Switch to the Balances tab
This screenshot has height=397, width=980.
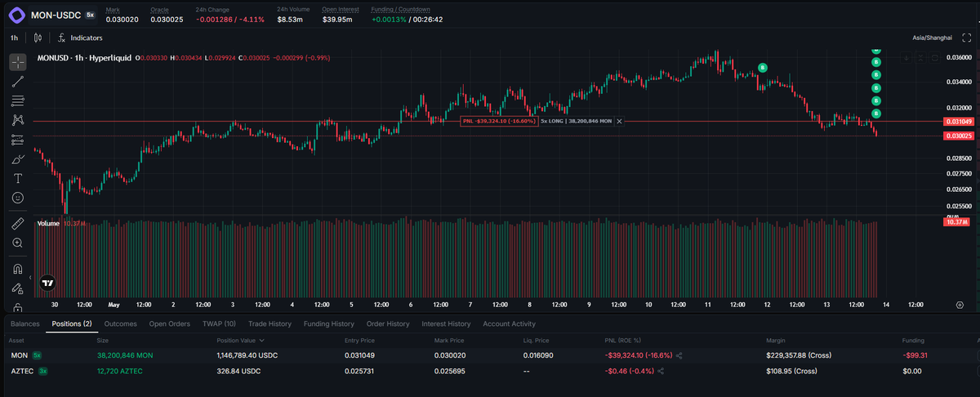click(24, 324)
